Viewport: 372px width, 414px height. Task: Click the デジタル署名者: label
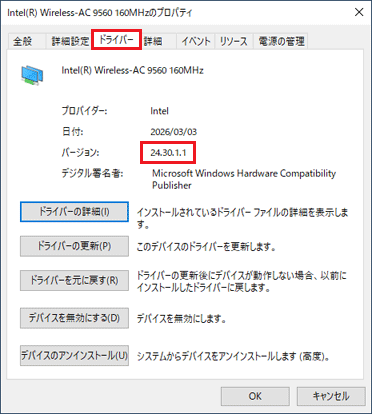pyautogui.click(x=92, y=174)
